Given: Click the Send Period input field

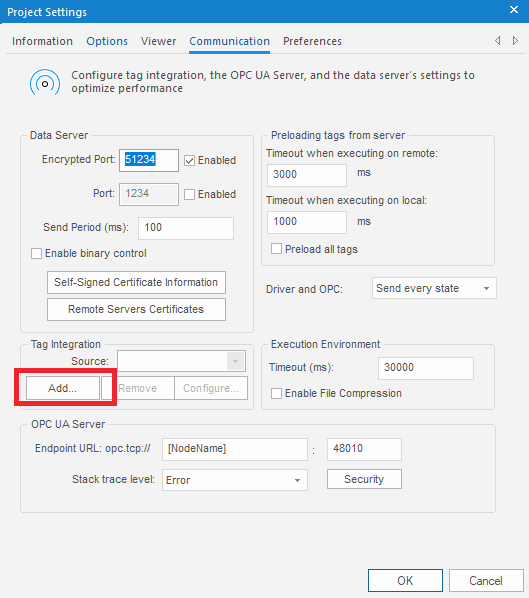Looking at the screenshot, I should (x=186, y=228).
